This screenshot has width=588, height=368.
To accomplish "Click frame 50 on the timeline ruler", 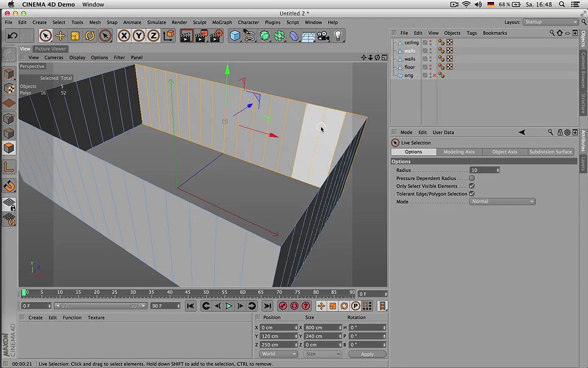I will pyautogui.click(x=206, y=292).
